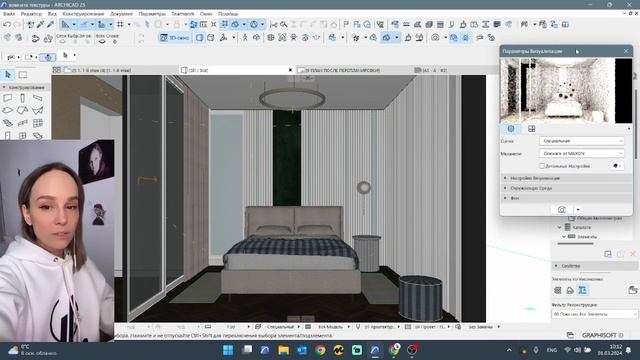Screen dimensions: 640x360
Task: Click the tab overview grid icon
Action: click(x=57, y=70)
